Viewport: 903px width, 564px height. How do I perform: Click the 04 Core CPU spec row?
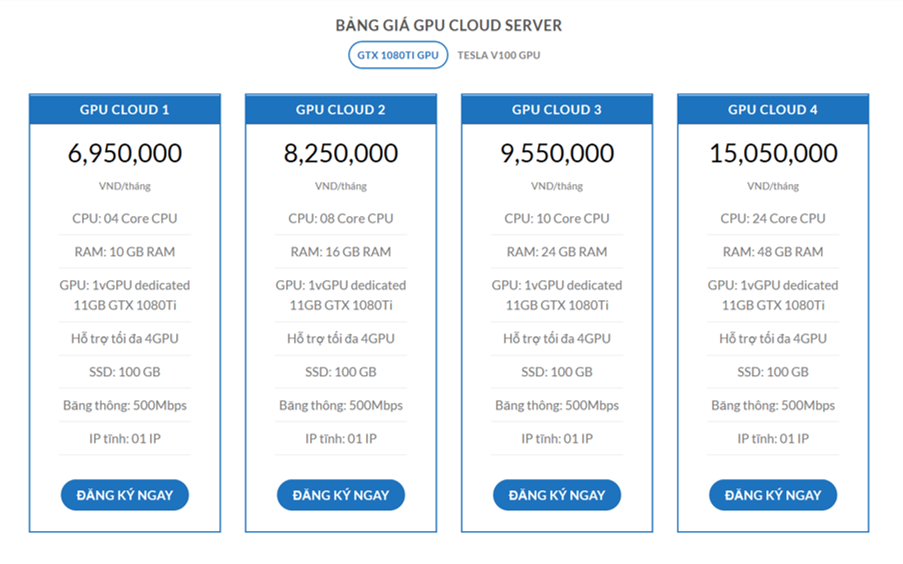(x=124, y=218)
